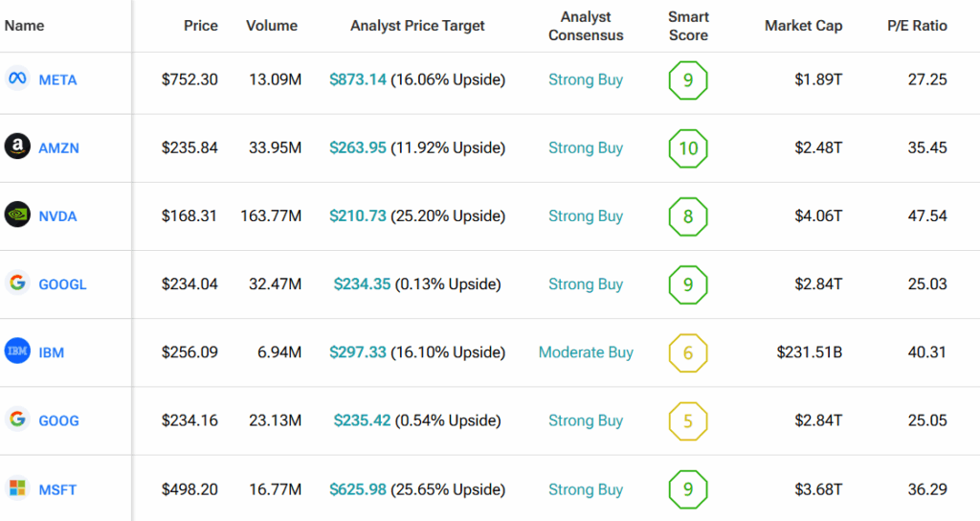Click GOOG Smart Score 5 badge
Viewport: 980px width, 521px height.
coord(688,420)
